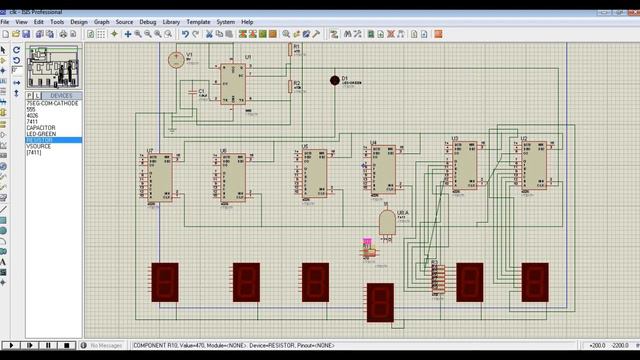Click the Block Rotate icon
640x360 pixels.
tap(263, 34)
